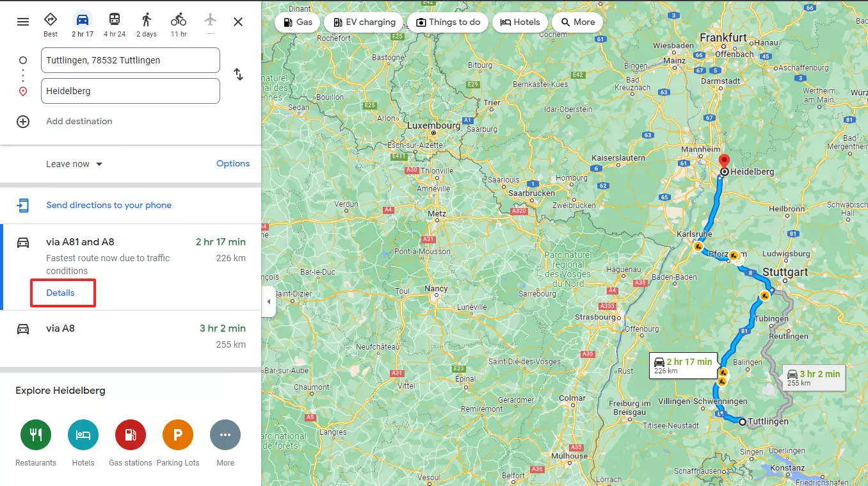Viewport: 868px width, 486px height.
Task: Click the Stuttgart city label
Action: click(x=785, y=272)
